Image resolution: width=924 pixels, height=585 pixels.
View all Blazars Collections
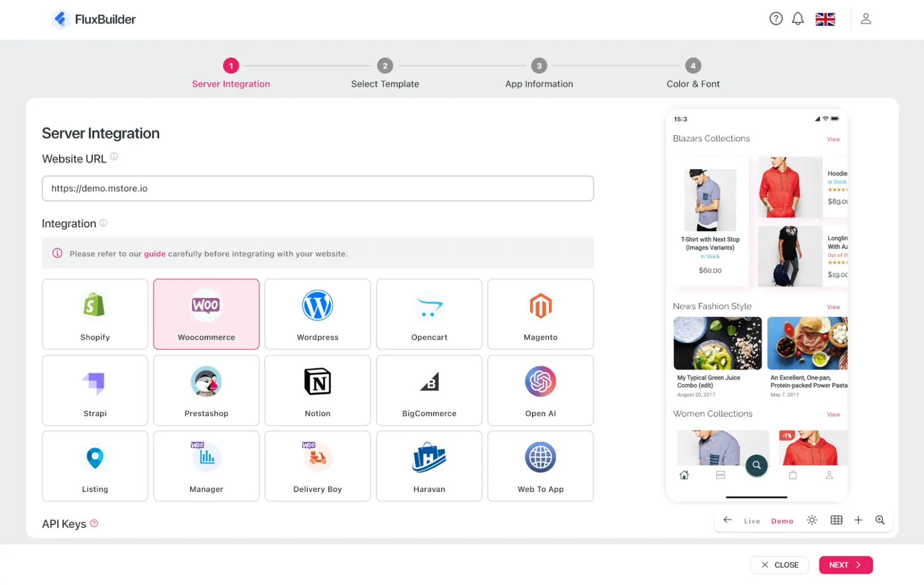pyautogui.click(x=833, y=139)
